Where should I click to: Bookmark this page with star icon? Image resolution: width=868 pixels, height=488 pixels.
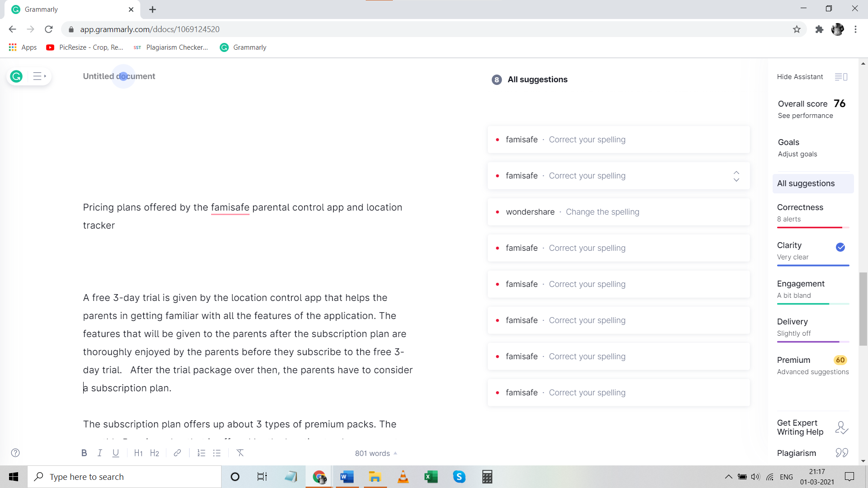[x=797, y=29]
